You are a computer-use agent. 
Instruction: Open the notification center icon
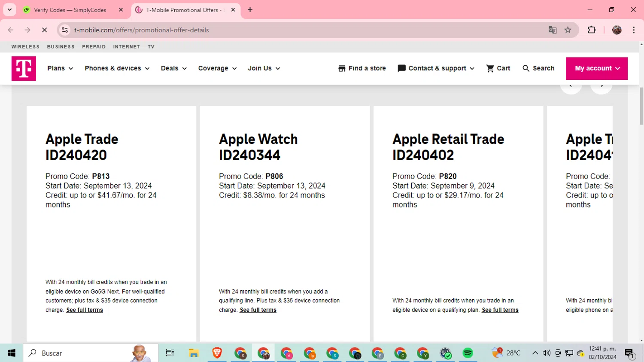click(x=630, y=354)
